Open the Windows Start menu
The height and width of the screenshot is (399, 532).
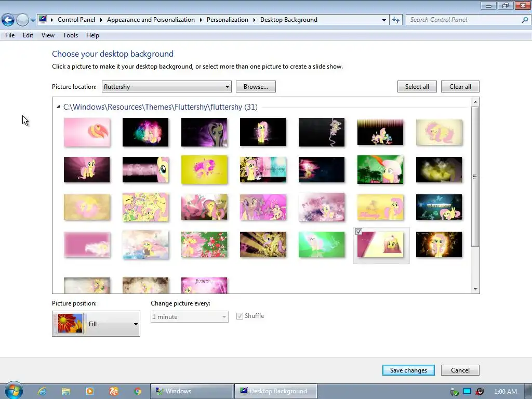tap(14, 391)
